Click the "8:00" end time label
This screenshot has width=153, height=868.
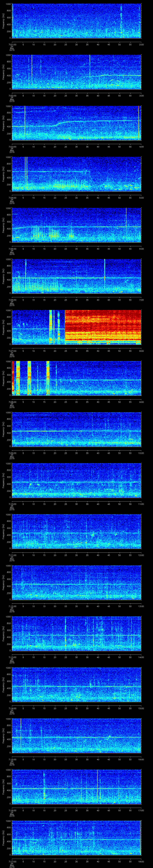pos(141,351)
